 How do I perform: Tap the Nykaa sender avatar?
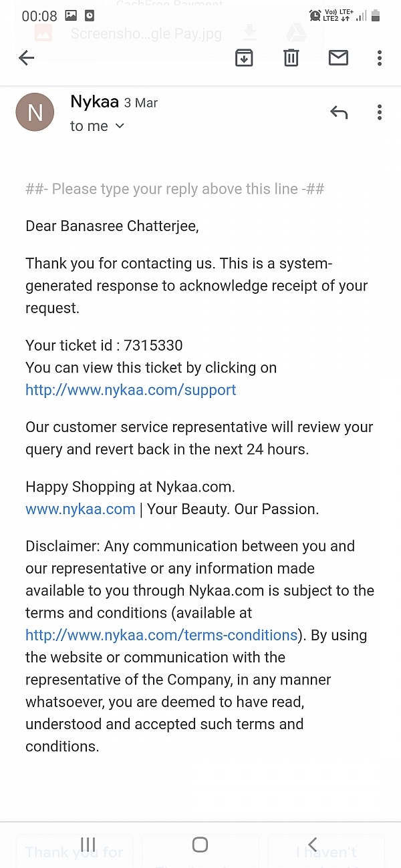[x=35, y=112]
